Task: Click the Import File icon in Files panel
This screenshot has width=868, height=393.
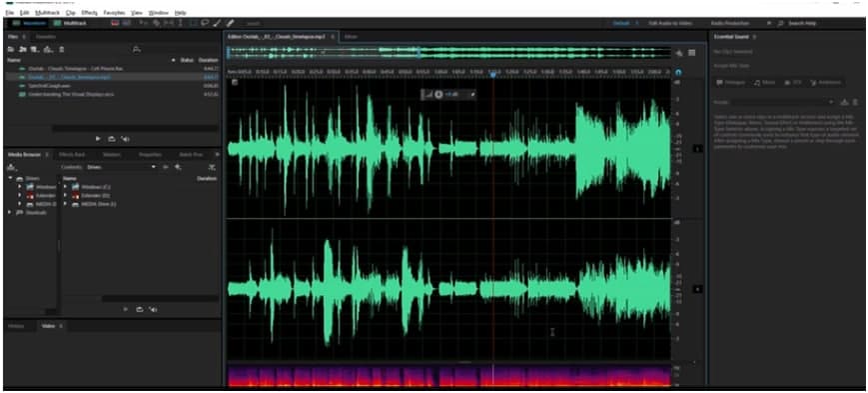Action: (23, 49)
